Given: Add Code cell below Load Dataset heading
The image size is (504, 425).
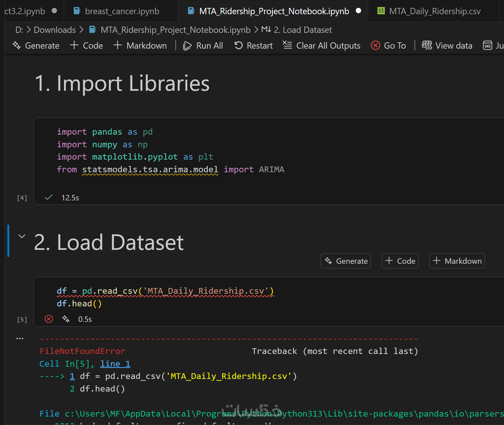Looking at the screenshot, I should (x=400, y=261).
